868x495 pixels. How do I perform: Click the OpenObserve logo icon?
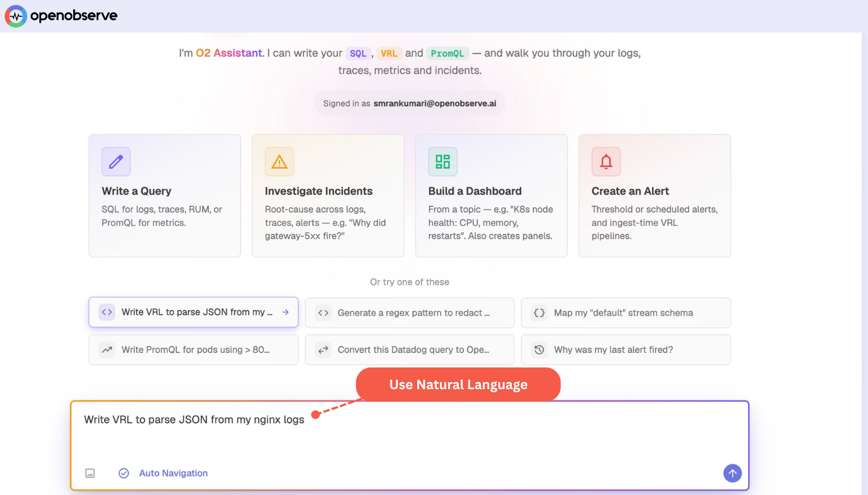coord(16,16)
